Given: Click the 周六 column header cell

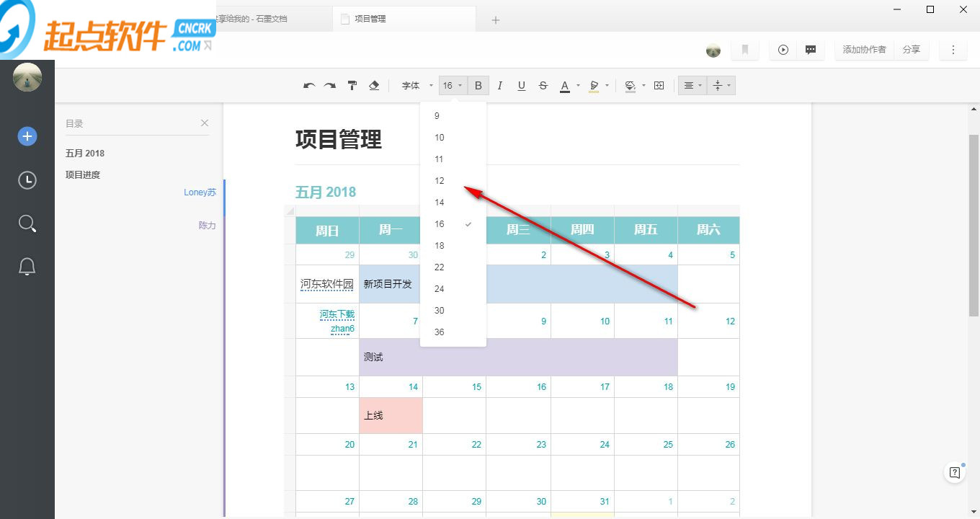Looking at the screenshot, I should coord(708,230).
